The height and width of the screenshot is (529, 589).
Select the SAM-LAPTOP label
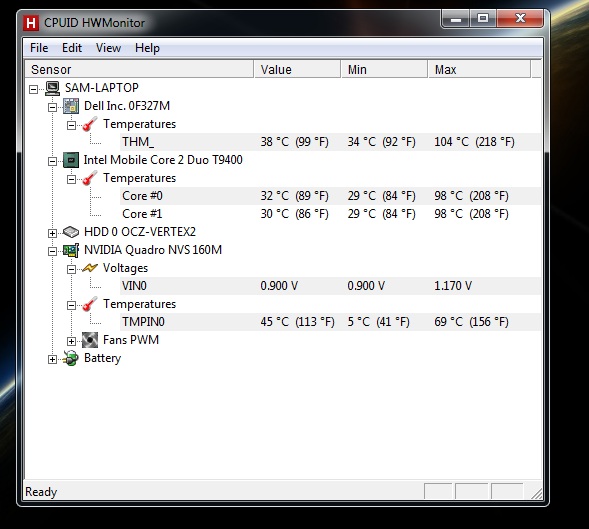click(102, 88)
